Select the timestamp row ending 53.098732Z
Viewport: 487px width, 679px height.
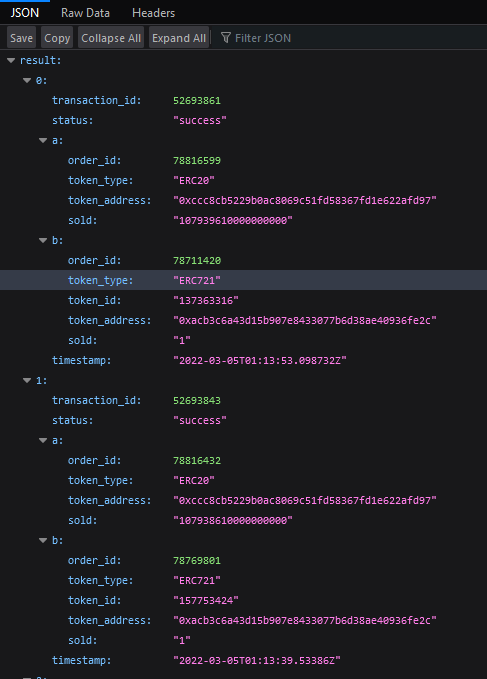point(243,360)
